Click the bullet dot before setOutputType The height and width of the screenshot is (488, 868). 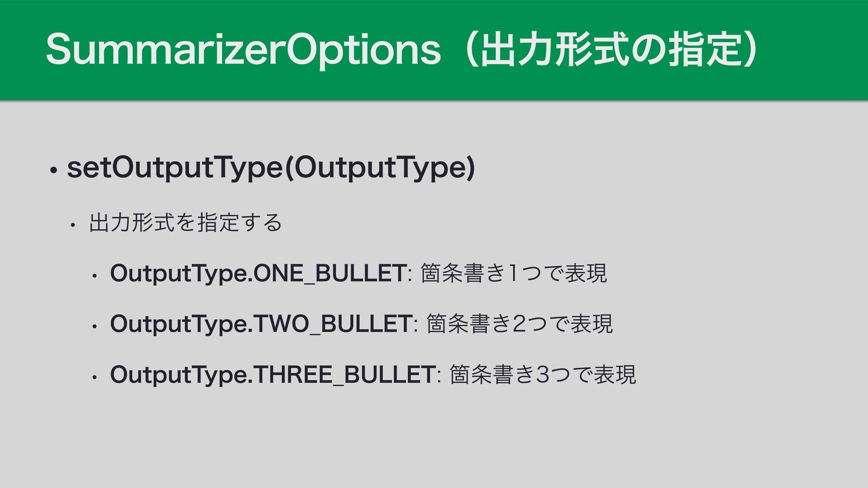(53, 171)
